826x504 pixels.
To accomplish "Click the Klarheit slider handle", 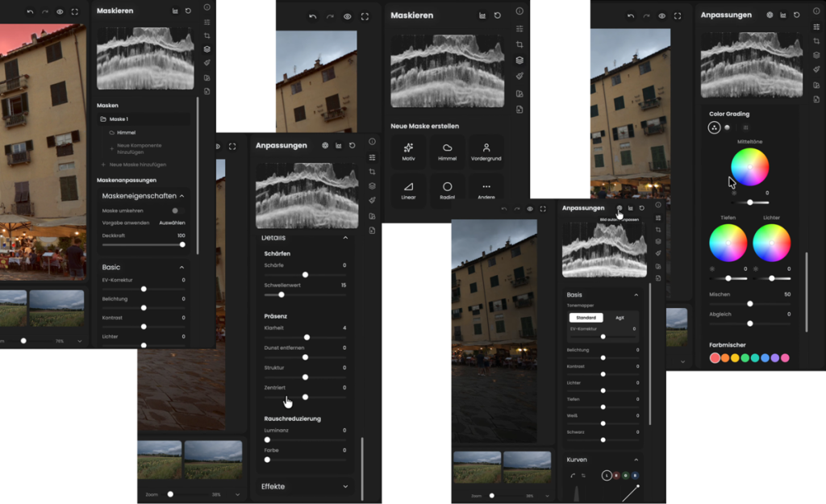I will pos(307,338).
